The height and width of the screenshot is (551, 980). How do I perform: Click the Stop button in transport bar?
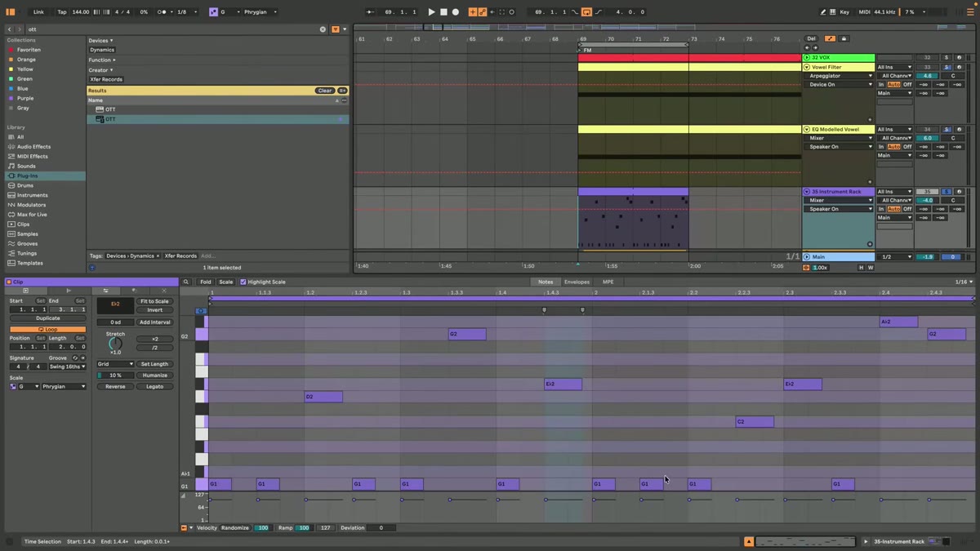443,12
